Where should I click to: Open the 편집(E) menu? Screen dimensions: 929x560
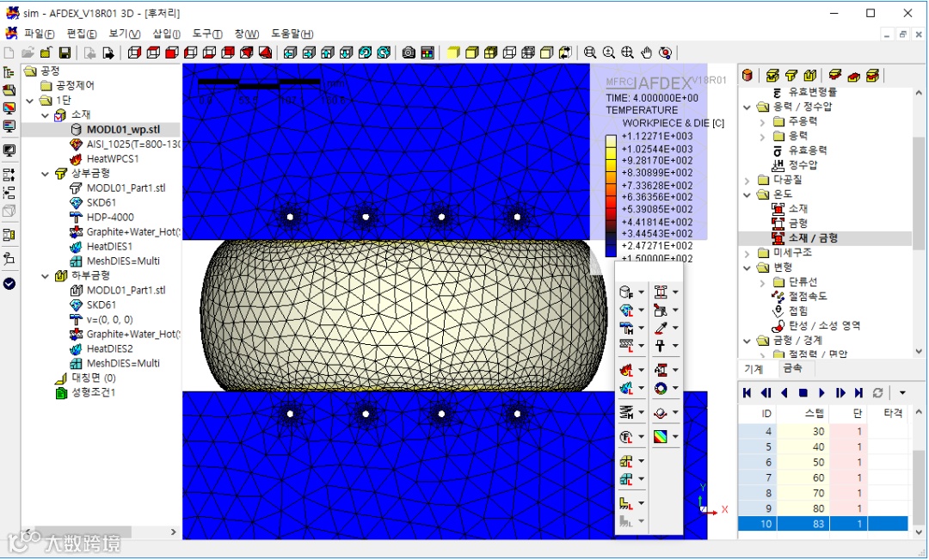[x=82, y=34]
